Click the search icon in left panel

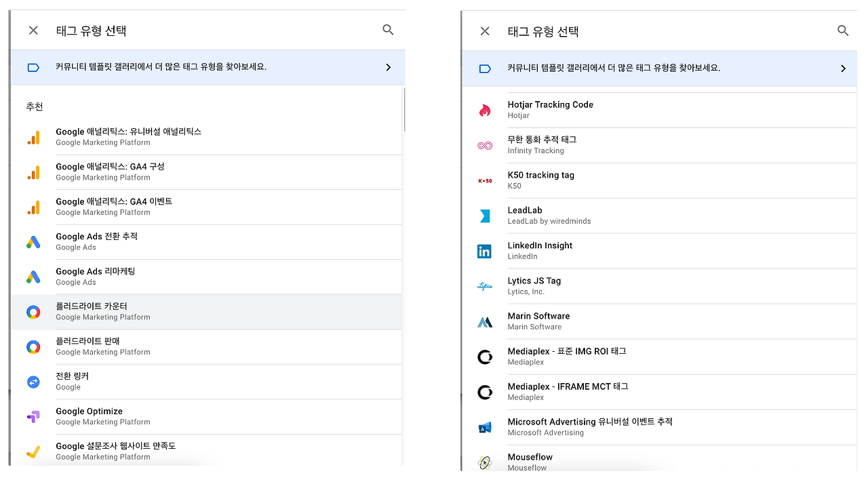388,30
